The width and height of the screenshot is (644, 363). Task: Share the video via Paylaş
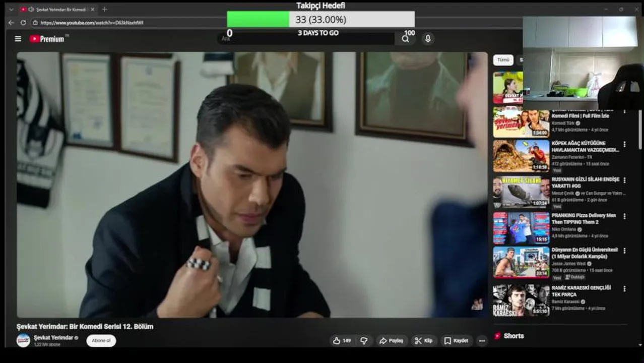[391, 341]
